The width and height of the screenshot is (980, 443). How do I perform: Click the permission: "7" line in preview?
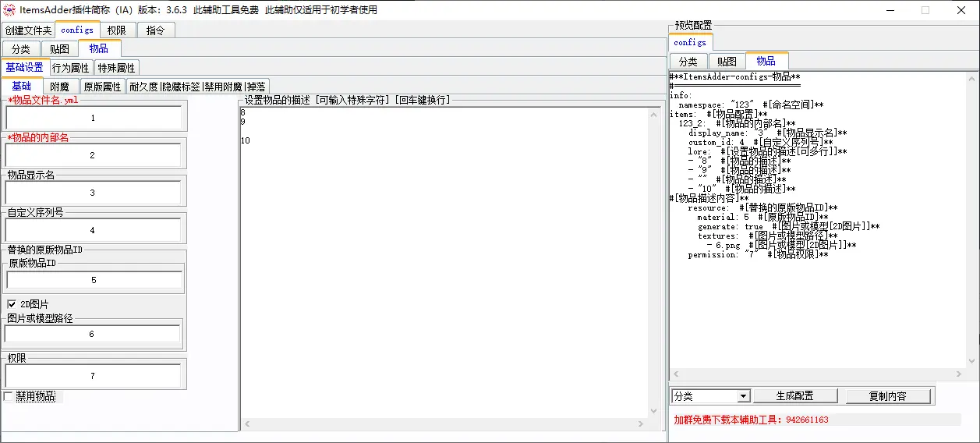(x=758, y=254)
